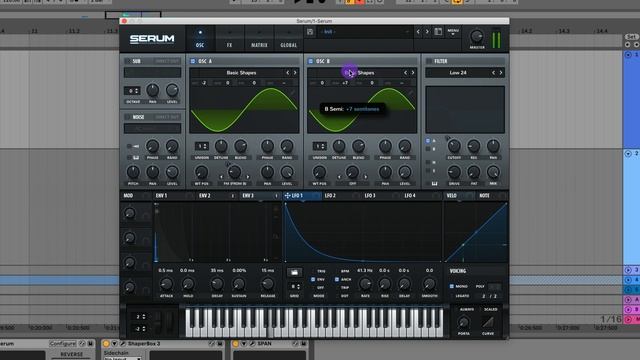
Task: Toggle the LFO ANCH checkbox
Action: click(x=337, y=280)
